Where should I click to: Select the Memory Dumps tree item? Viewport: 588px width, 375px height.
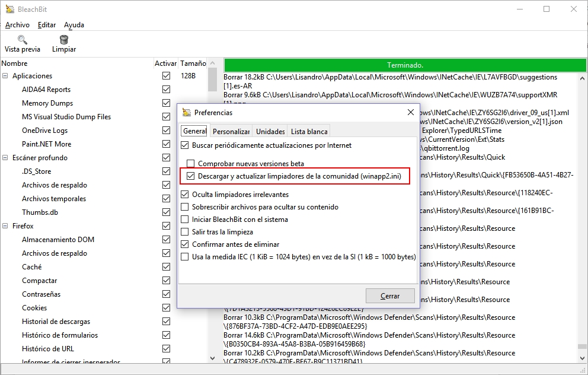(x=47, y=103)
